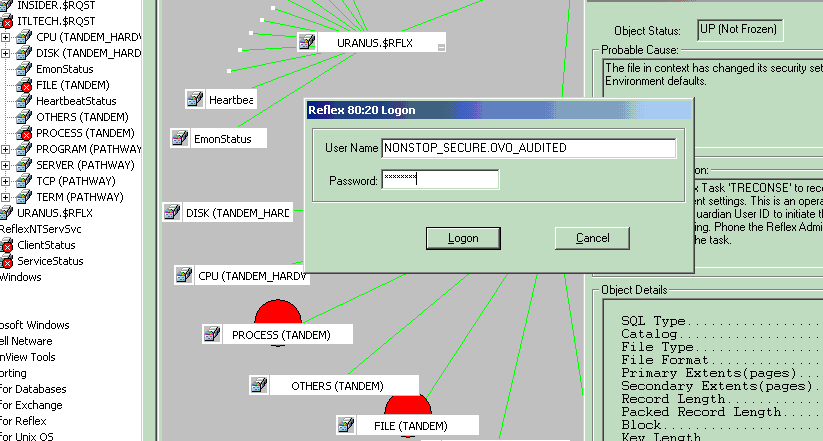Click the Reflex 80:20 Logon title bar
The height and width of the screenshot is (441, 823).
coord(499,110)
